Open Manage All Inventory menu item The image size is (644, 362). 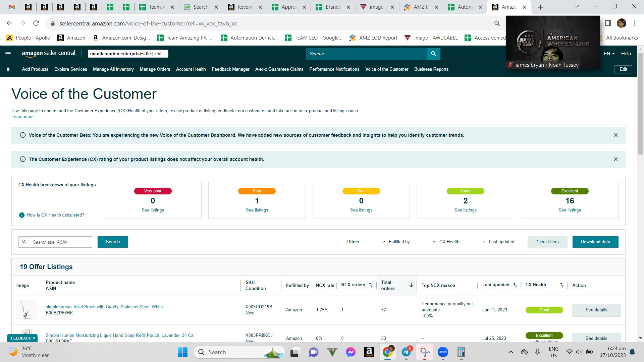(113, 69)
